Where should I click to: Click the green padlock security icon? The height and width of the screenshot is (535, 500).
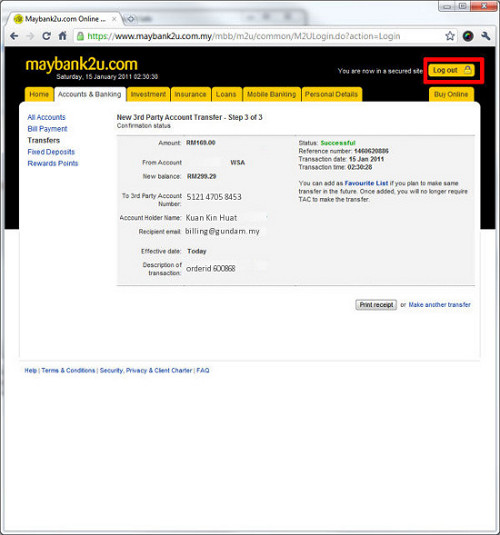click(80, 36)
